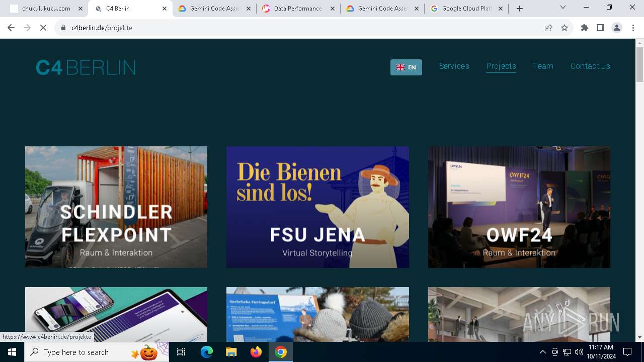Screen dimensions: 644x362
Task: Switch to the Data Performance tab
Action: [x=298, y=9]
